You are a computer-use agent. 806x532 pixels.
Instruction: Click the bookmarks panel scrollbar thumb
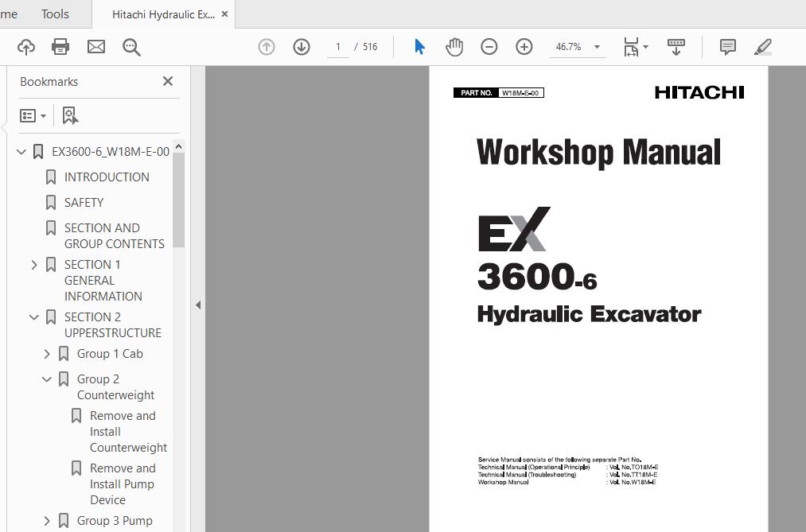point(178,200)
